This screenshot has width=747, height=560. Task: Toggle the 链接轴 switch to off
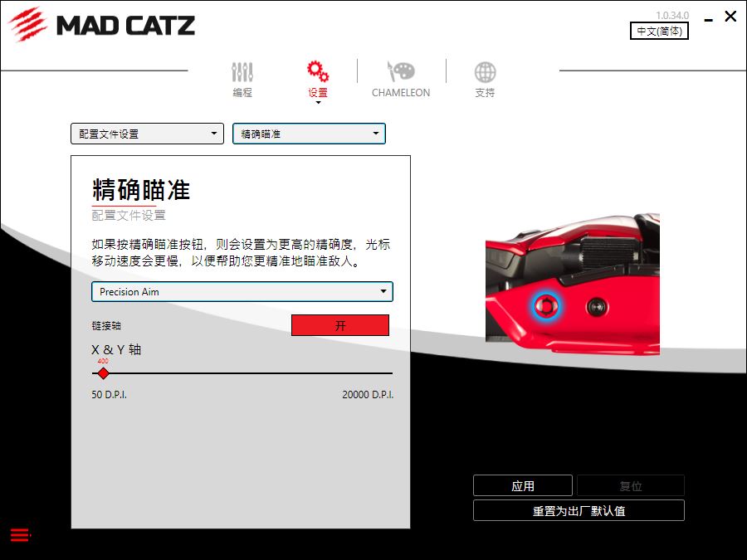coord(339,324)
